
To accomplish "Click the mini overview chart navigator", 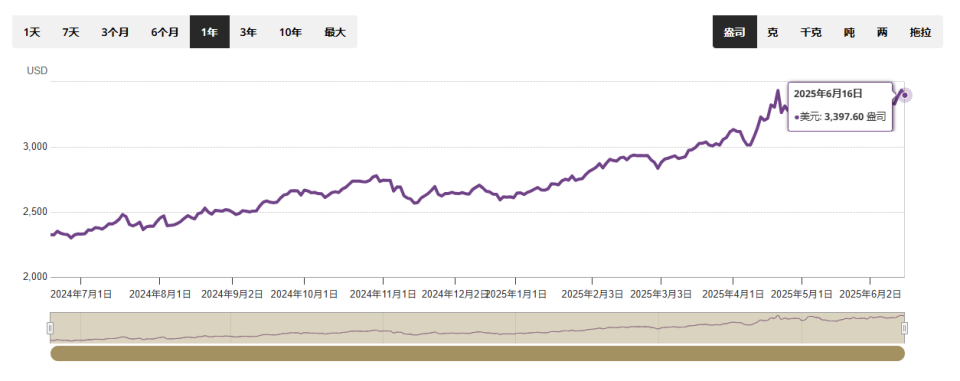I will point(478,328).
